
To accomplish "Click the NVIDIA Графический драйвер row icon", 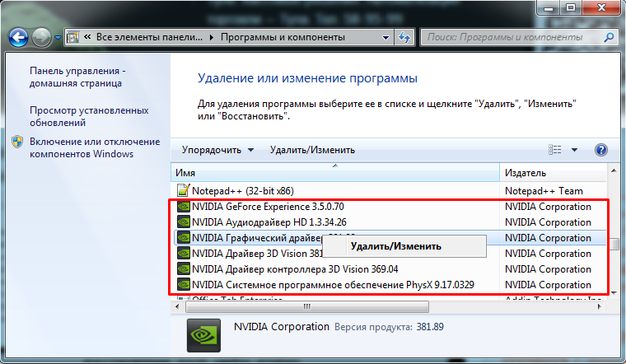I will (183, 237).
